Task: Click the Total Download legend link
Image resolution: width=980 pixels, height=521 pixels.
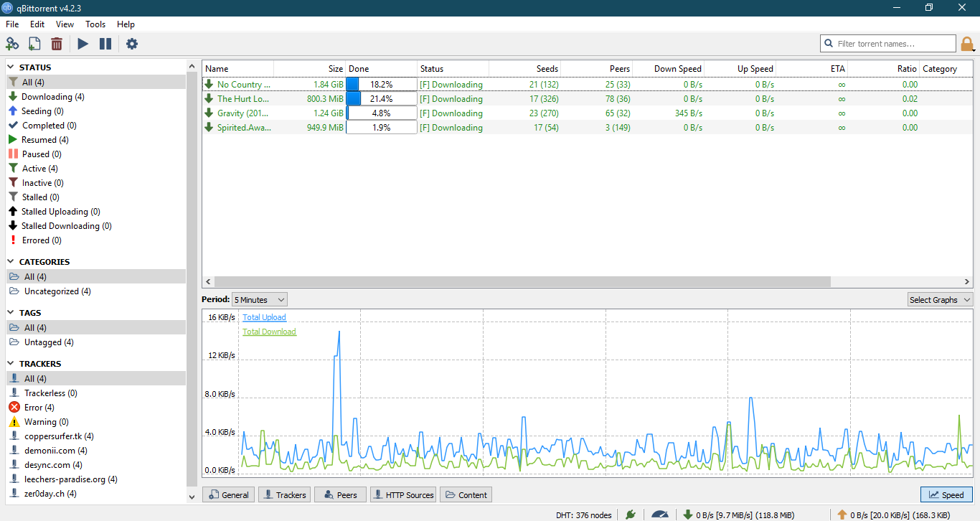Action: pos(269,332)
